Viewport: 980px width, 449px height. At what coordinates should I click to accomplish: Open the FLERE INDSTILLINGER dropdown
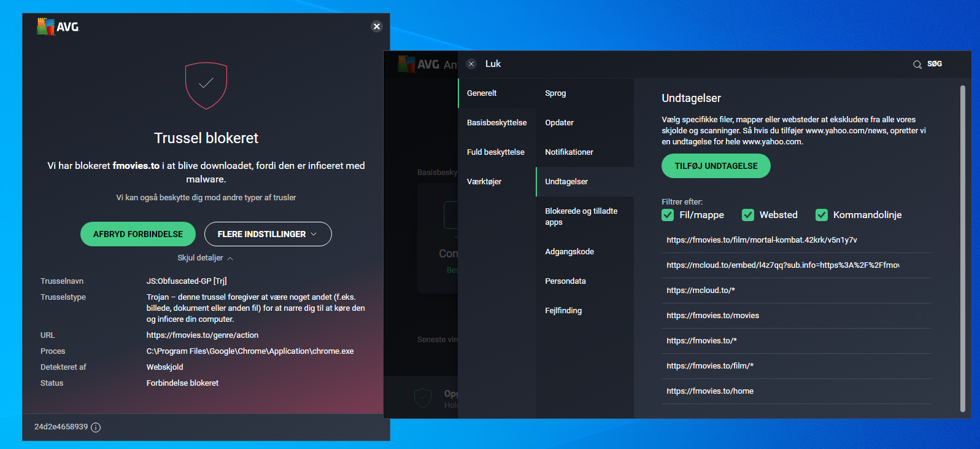point(268,234)
